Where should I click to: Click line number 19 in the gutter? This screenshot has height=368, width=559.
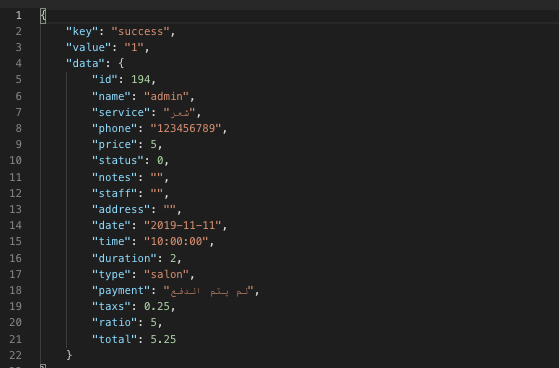coord(15,306)
